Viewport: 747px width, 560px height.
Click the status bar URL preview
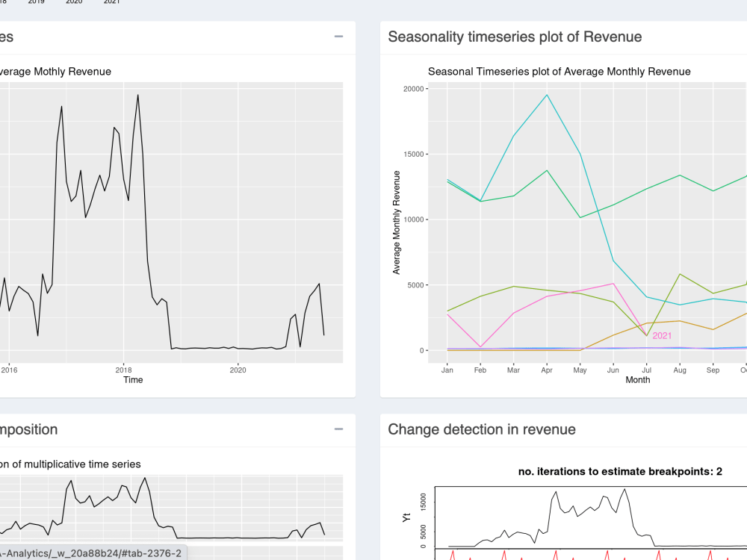[90, 553]
